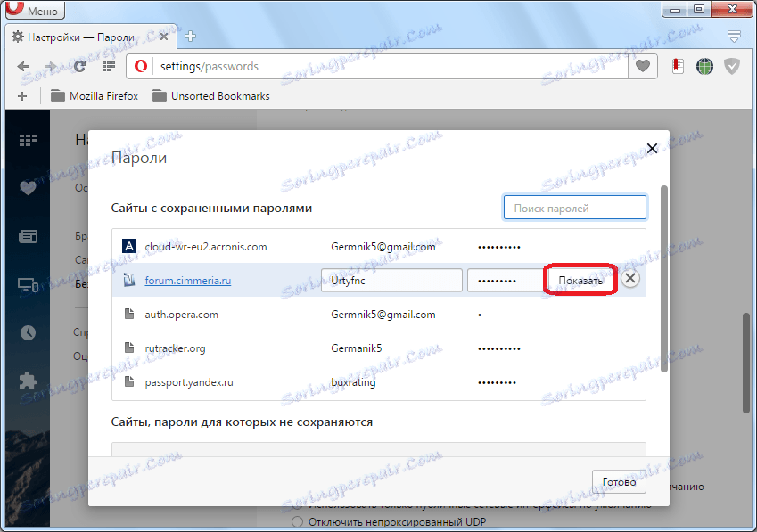
Task: Select the passport.yandex.ru entry
Action: pos(378,382)
